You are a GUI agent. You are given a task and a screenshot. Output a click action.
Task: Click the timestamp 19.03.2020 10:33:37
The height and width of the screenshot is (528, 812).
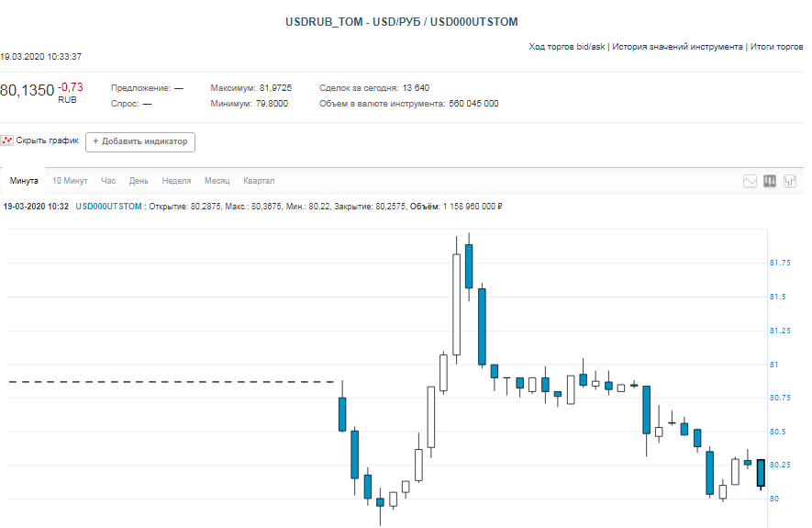click(x=40, y=57)
